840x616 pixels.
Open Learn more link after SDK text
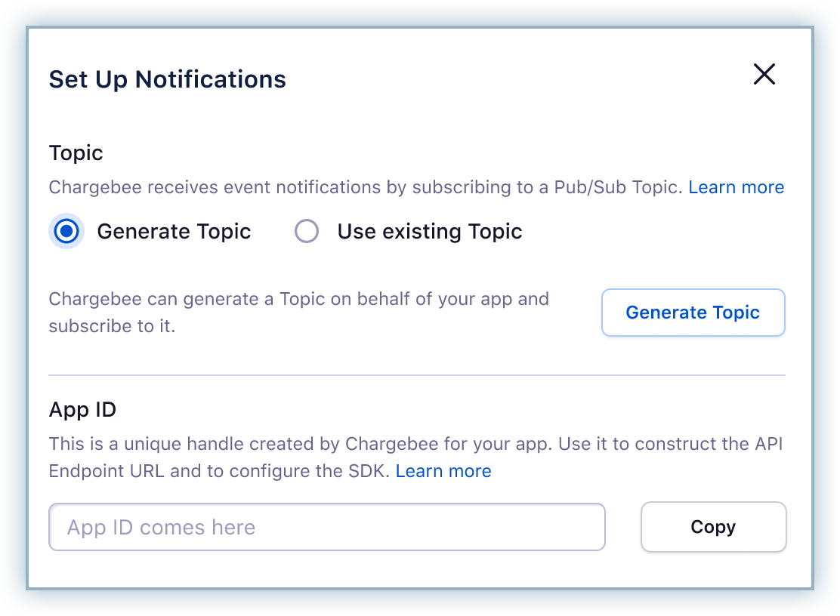(x=443, y=471)
